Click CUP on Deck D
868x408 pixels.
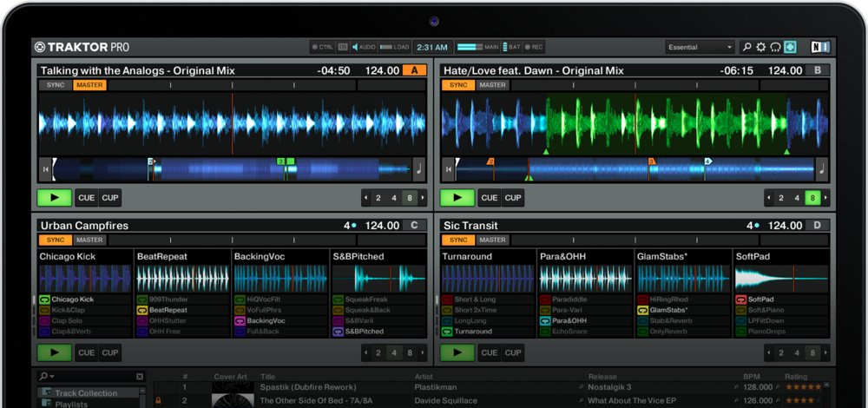point(513,352)
